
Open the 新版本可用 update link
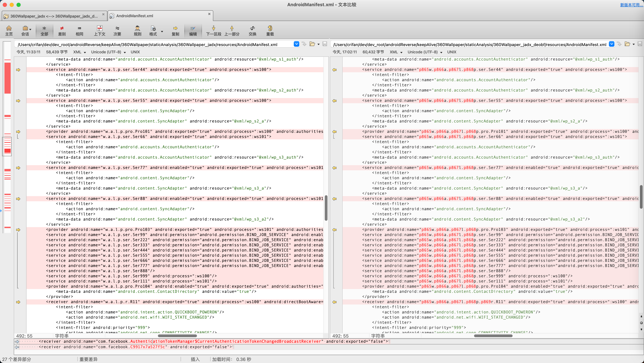(631, 5)
